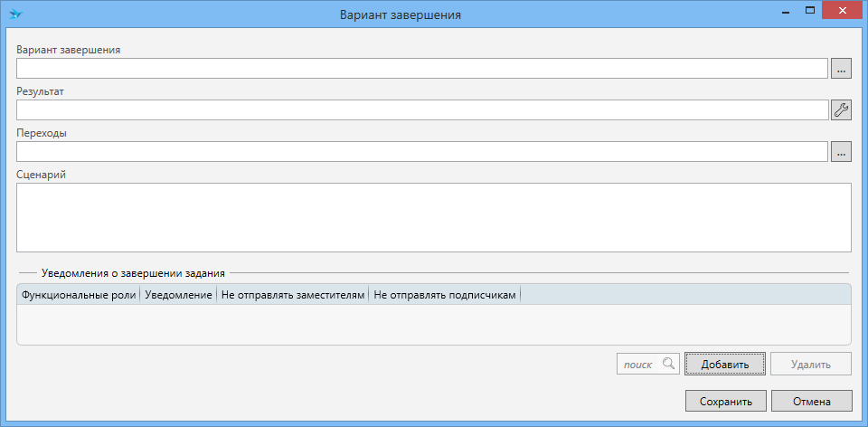
Task: Close the Вариант завершения dialog window
Action: coord(844,11)
